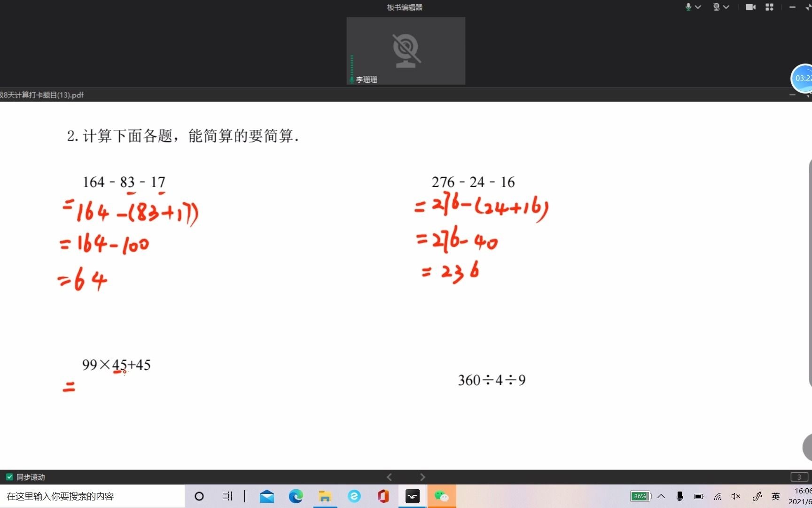Screen dimensions: 812x508
Task: Click the problem text 360÷4÷9
Action: 492,380
